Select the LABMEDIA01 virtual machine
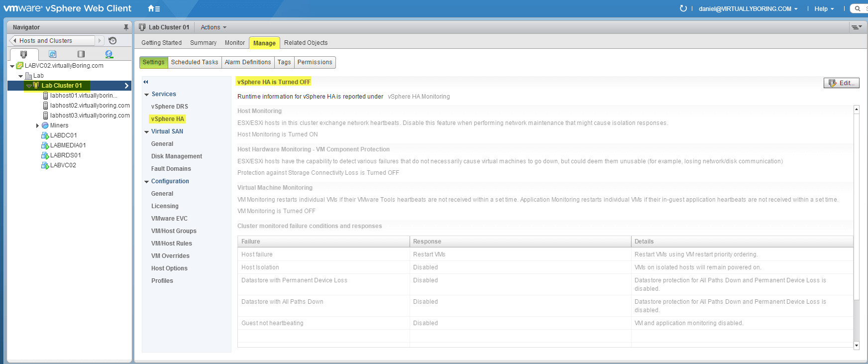 point(68,145)
